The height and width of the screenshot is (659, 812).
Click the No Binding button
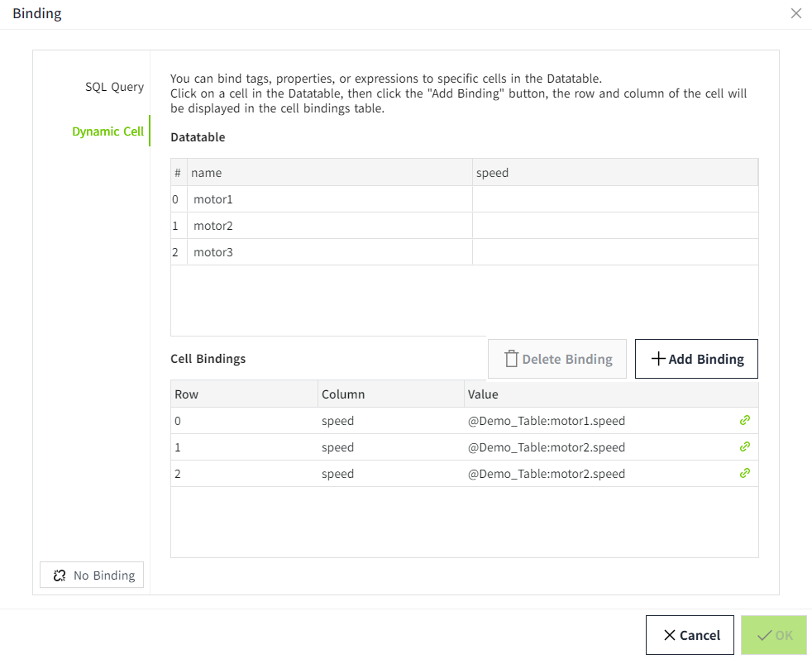click(92, 575)
